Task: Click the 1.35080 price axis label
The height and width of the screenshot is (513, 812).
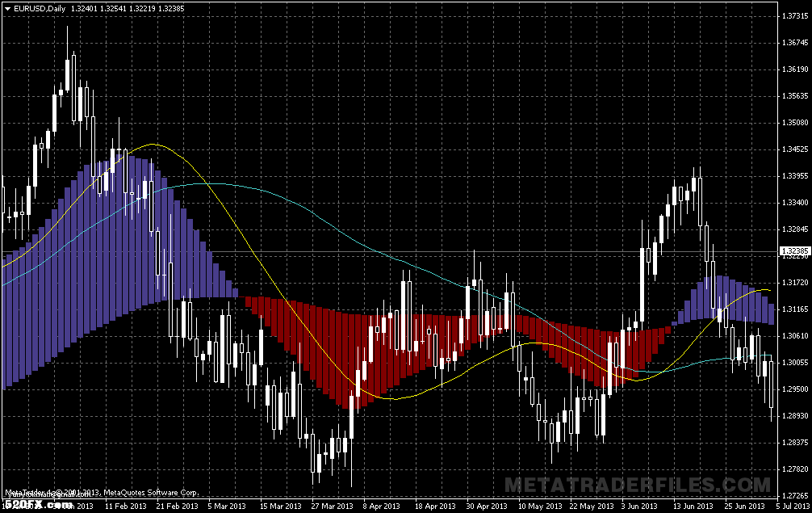Action: [794, 123]
